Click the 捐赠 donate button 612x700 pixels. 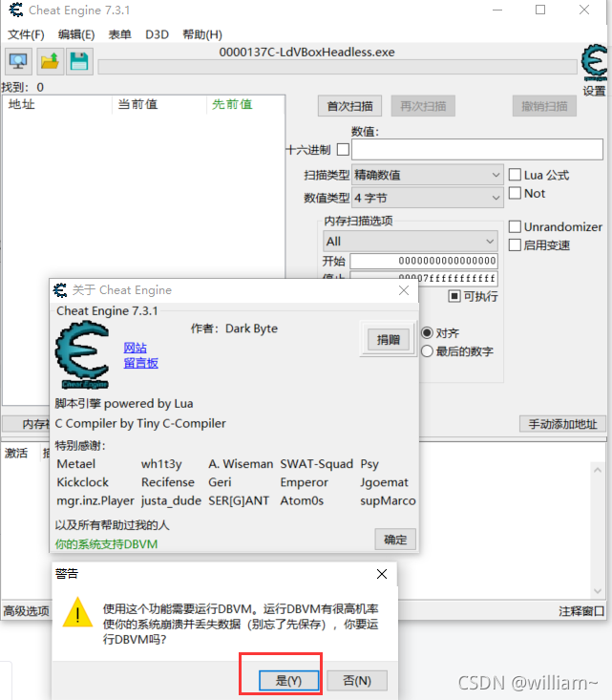pos(389,340)
